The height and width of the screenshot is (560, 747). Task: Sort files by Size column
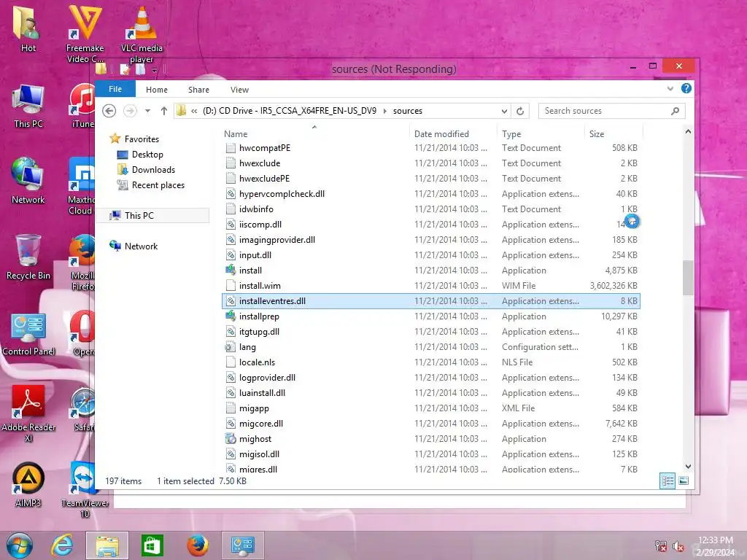tap(597, 134)
